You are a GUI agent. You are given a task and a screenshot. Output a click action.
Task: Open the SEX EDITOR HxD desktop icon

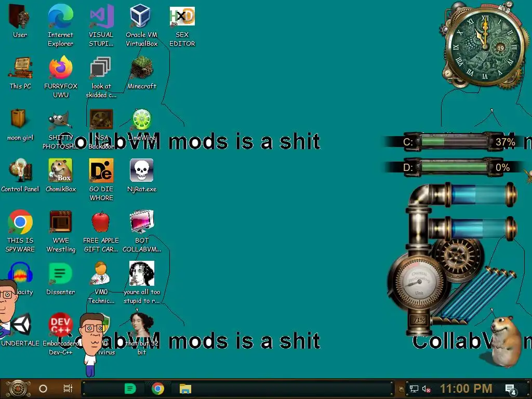(182, 25)
